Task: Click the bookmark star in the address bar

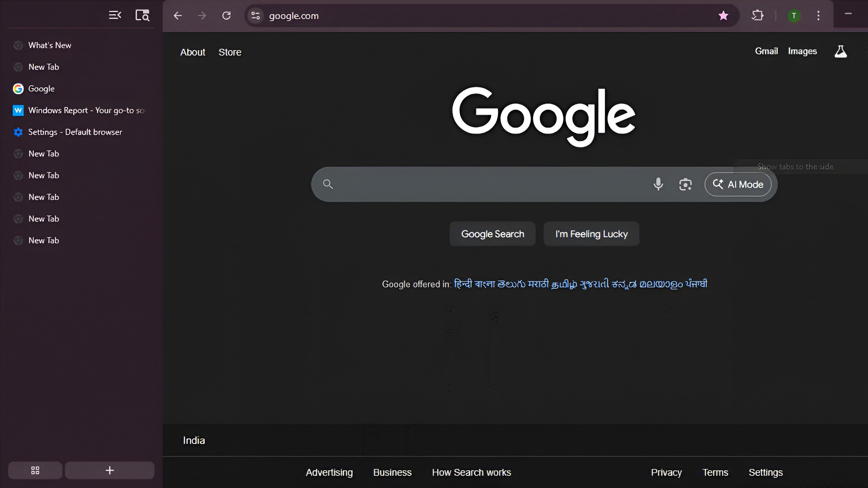Action: pyautogui.click(x=724, y=16)
